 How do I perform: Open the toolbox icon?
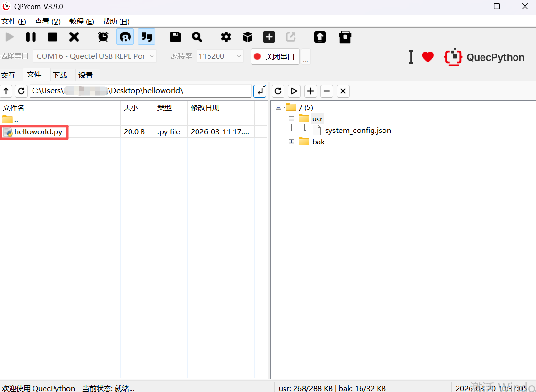tap(345, 37)
